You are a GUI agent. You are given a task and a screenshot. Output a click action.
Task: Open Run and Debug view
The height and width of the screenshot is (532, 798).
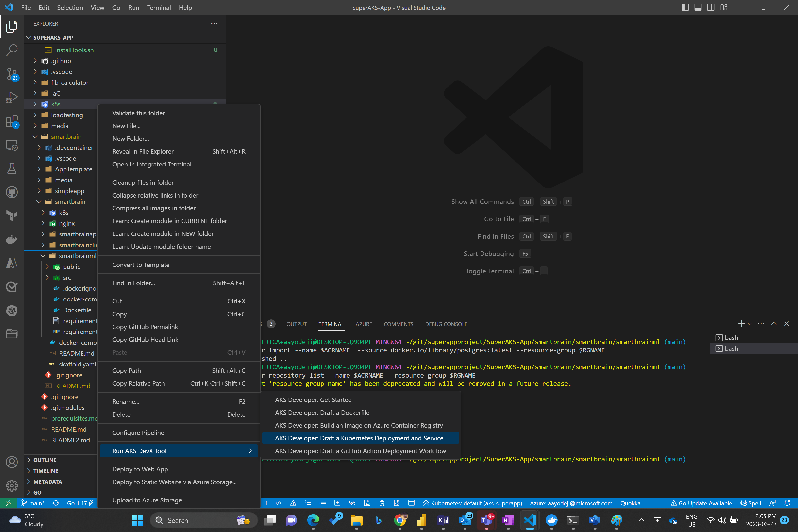(x=12, y=97)
